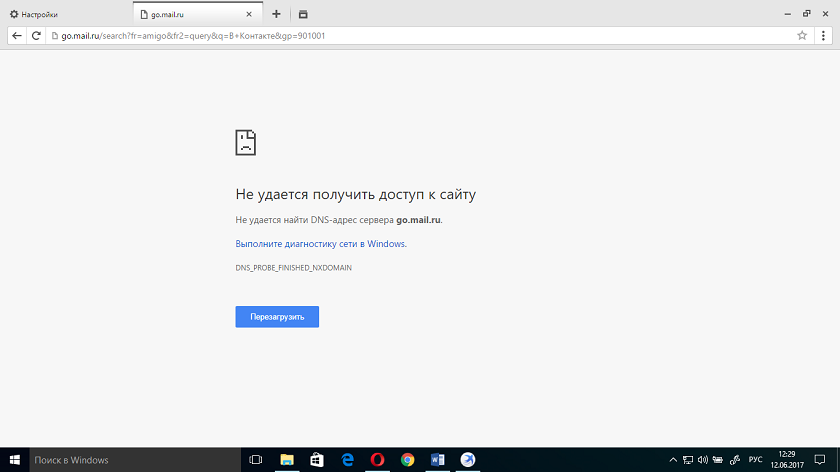Go back with the back arrow
840x472 pixels.
[x=17, y=36]
